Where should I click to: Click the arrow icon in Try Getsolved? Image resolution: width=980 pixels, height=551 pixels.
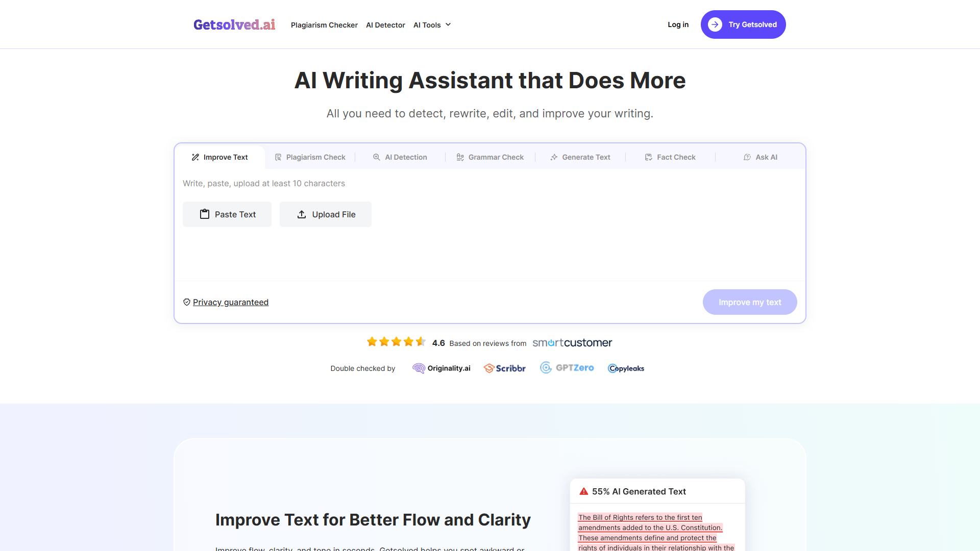click(715, 24)
